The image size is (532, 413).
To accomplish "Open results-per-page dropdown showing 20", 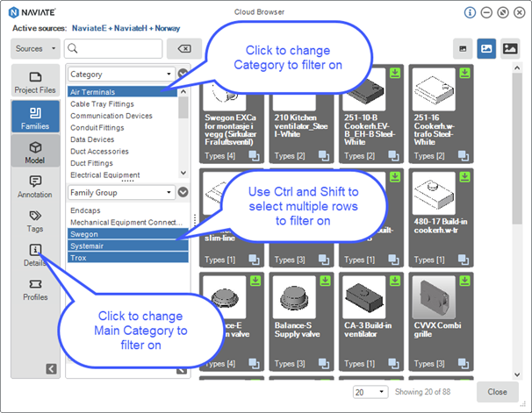I will 370,392.
